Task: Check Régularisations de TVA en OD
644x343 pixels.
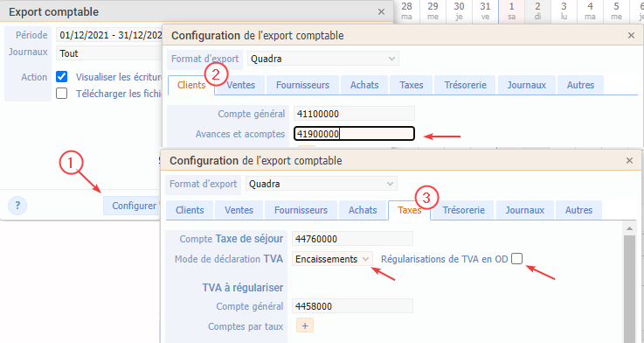Action: point(516,259)
